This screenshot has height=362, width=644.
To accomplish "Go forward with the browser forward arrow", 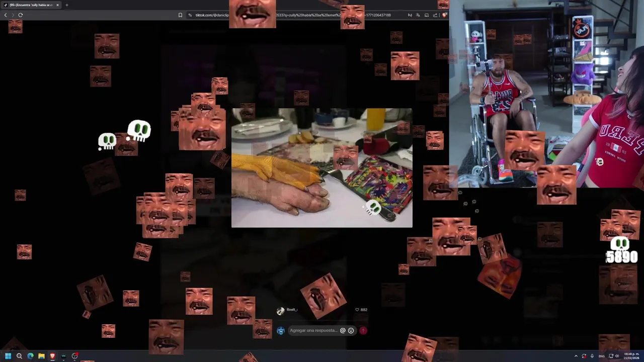I will coord(13,15).
